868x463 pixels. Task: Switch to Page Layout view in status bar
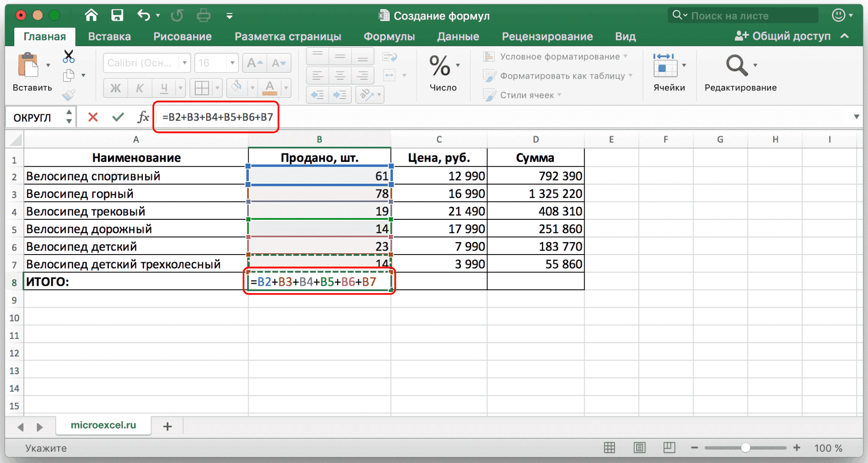pyautogui.click(x=639, y=448)
